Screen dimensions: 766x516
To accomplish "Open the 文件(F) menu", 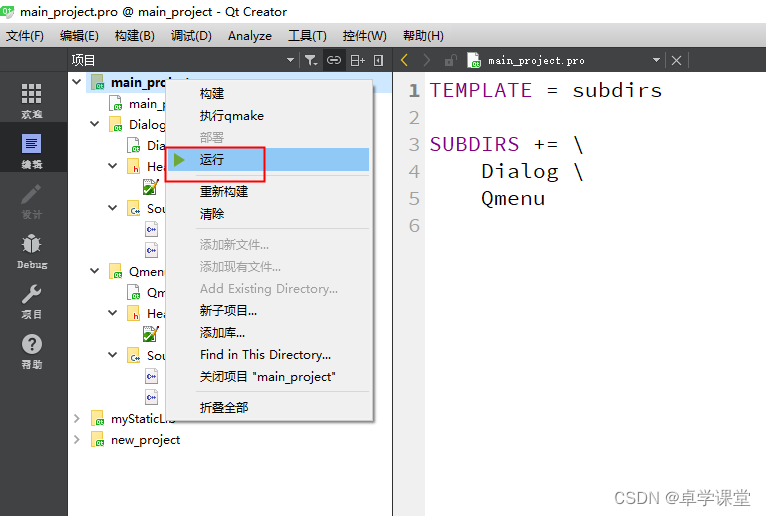I will 25,36.
